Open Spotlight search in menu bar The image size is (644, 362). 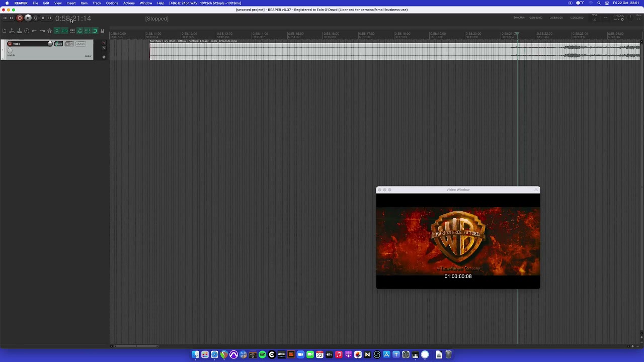click(x=599, y=3)
